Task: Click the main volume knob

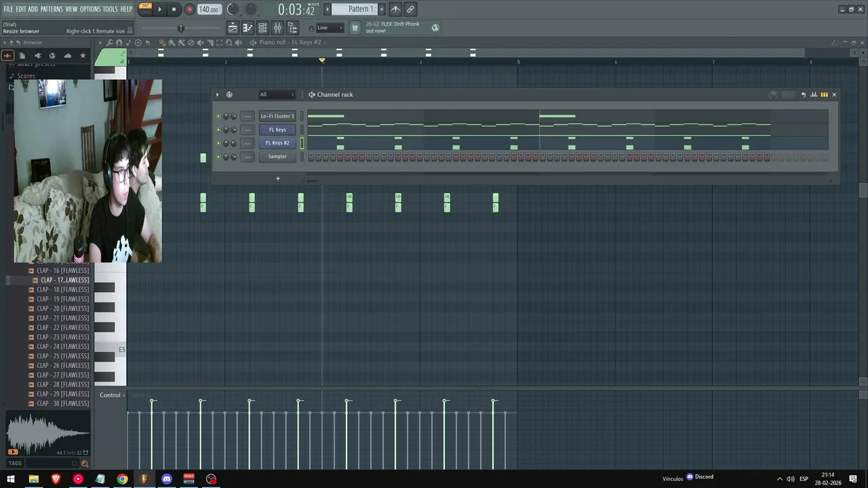Action: point(232,9)
